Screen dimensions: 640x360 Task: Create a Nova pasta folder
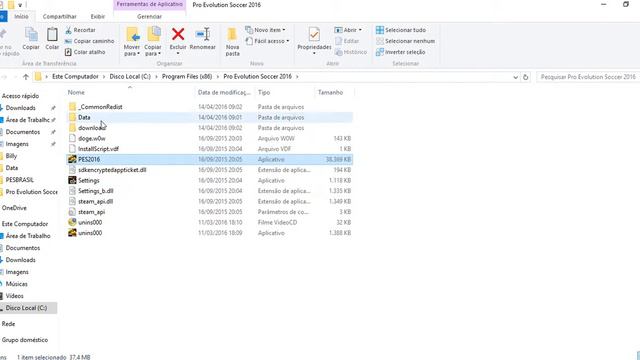point(232,41)
